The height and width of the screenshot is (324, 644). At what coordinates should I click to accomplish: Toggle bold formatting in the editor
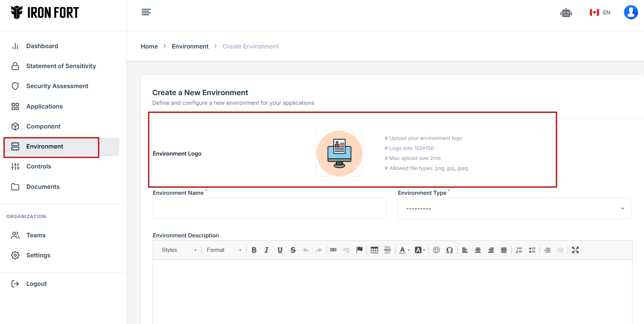click(254, 250)
